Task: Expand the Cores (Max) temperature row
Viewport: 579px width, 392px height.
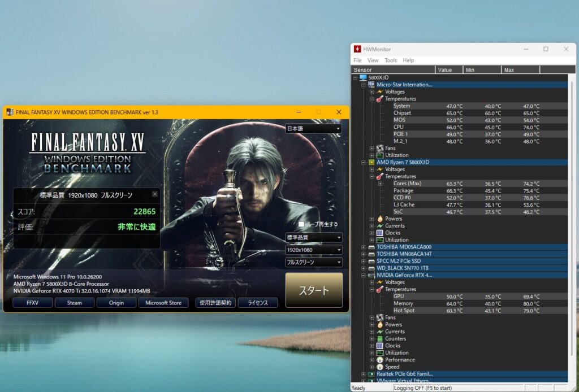Action: [380, 184]
